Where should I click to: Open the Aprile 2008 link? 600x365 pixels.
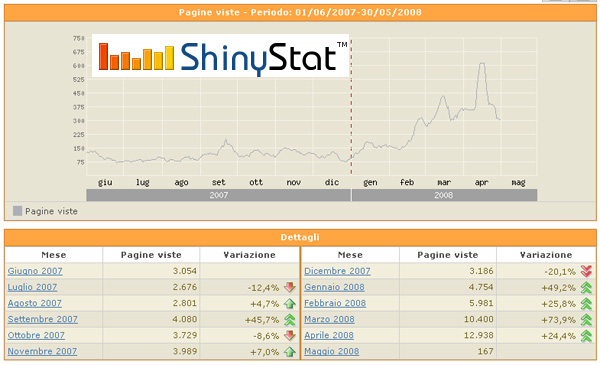329,335
